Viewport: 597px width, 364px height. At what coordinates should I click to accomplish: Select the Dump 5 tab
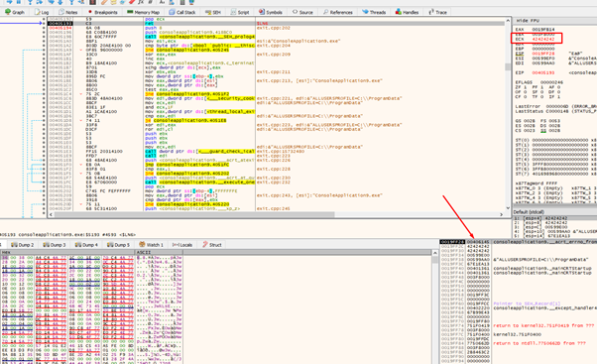tap(118, 245)
